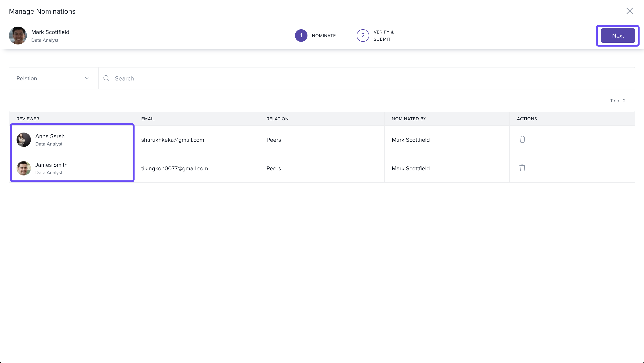Click the Anna Sarah reviewer name
This screenshot has width=644, height=363.
point(50,136)
